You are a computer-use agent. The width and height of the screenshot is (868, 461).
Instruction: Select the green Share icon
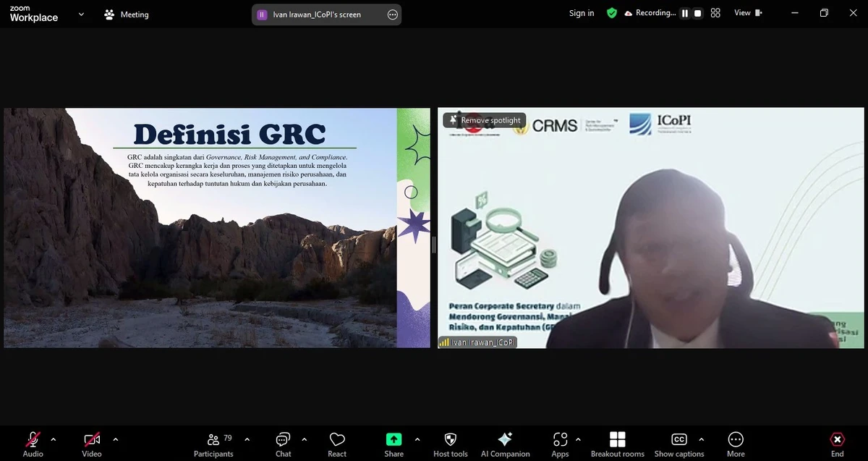[393, 439]
